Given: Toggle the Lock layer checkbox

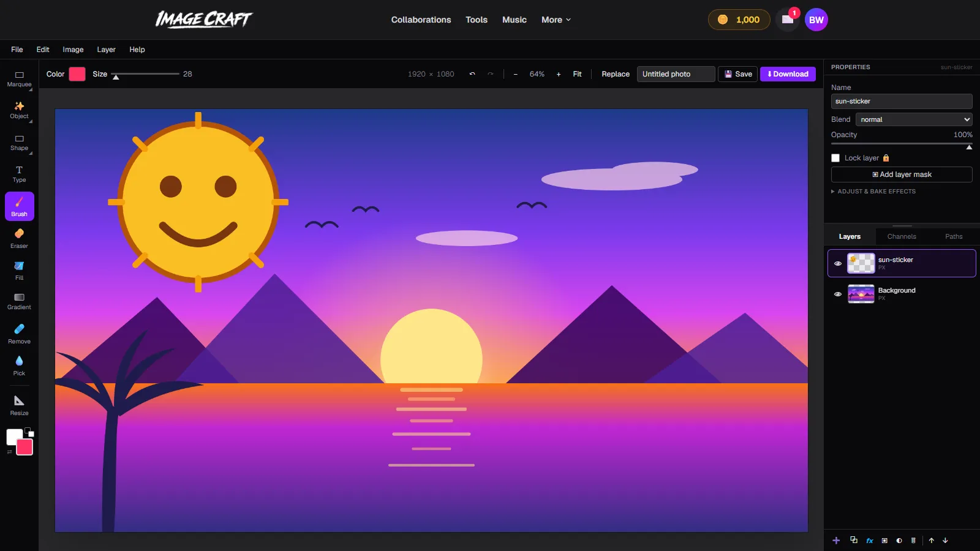Looking at the screenshot, I should point(835,158).
